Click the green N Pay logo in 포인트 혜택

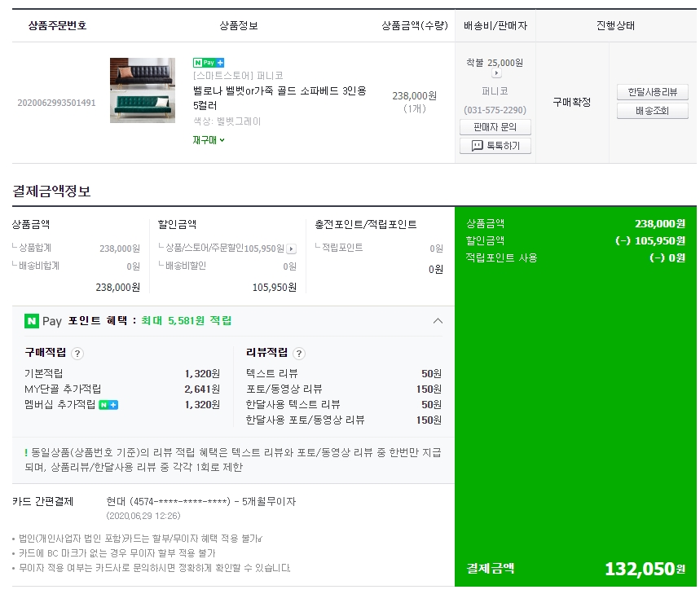click(x=32, y=321)
